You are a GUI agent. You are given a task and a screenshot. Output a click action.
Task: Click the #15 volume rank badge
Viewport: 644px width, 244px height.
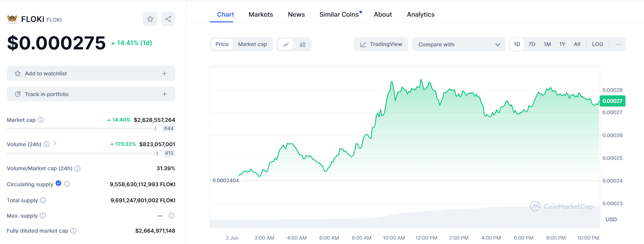pos(169,153)
